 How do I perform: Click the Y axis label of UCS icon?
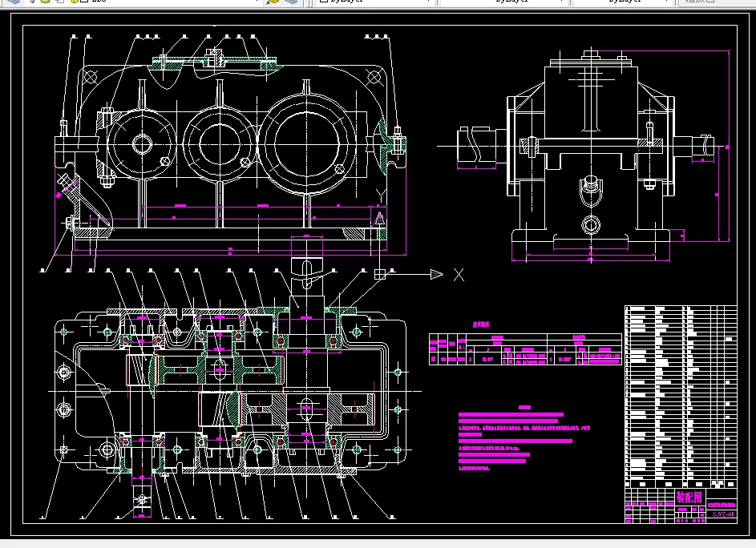(x=381, y=196)
